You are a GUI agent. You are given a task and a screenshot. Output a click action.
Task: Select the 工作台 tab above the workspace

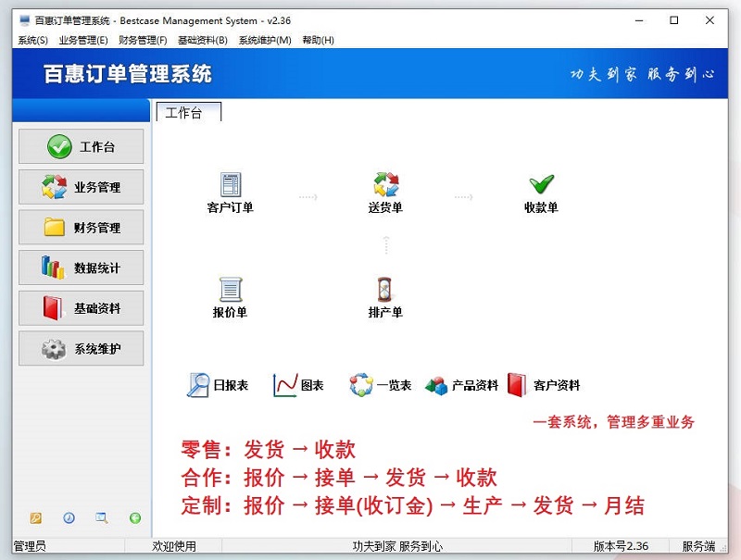[189, 112]
